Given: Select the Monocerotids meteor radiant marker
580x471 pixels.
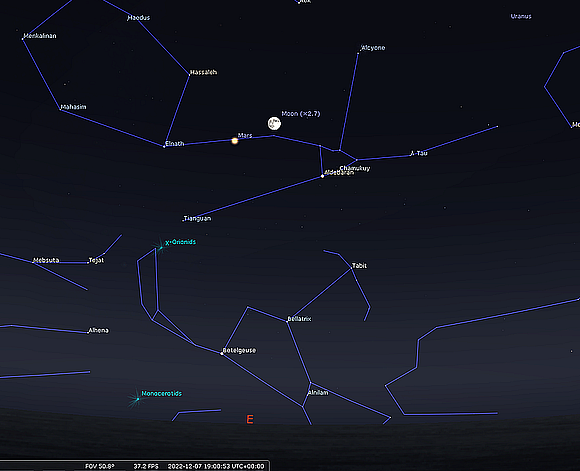Looking at the screenshot, I should tap(137, 399).
